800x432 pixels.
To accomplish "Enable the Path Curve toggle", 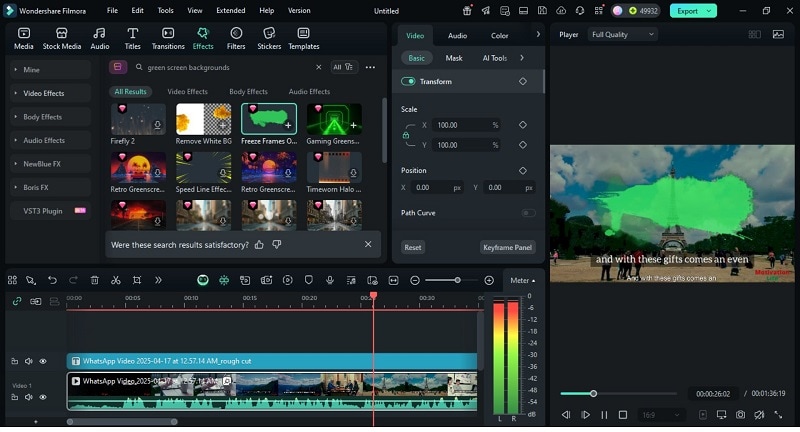I will click(x=527, y=213).
